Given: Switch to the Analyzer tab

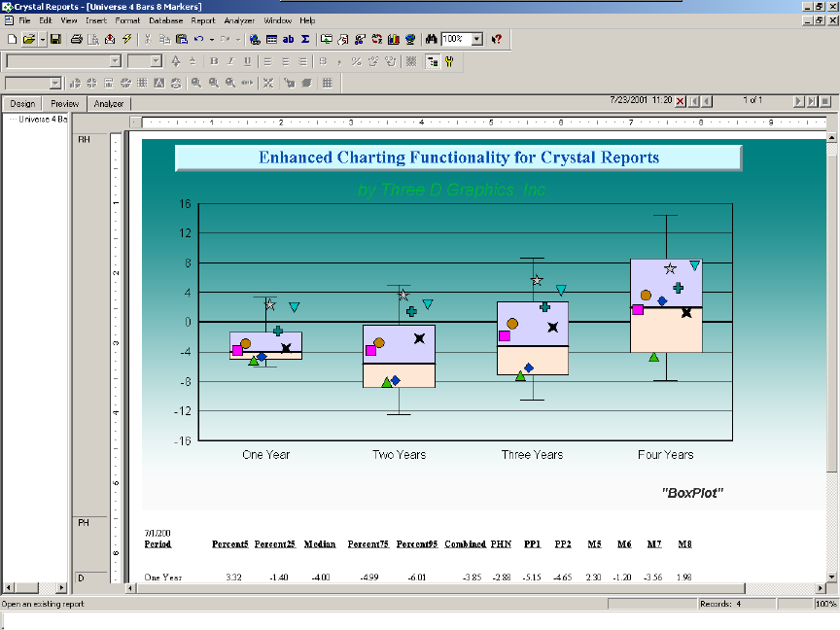Looking at the screenshot, I should click(109, 104).
